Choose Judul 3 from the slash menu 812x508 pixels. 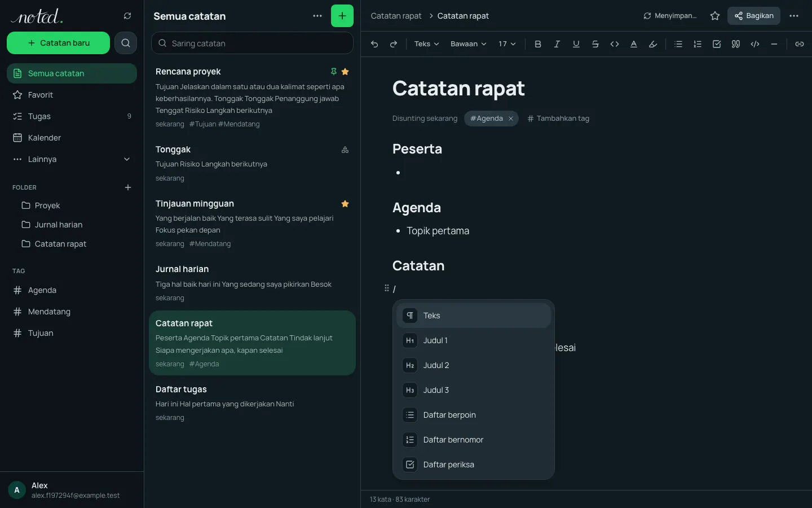pos(474,390)
